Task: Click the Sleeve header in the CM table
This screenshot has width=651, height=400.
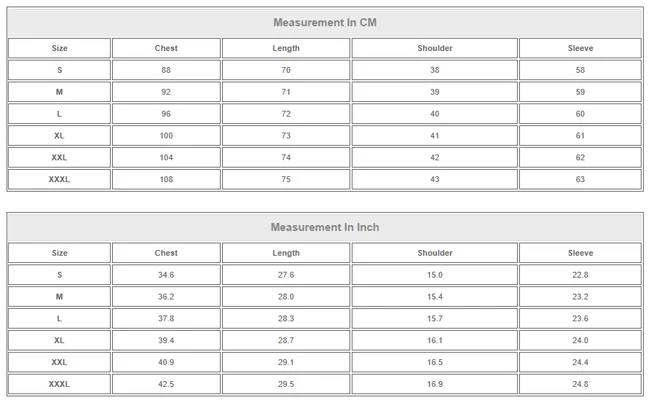Action: pos(580,48)
